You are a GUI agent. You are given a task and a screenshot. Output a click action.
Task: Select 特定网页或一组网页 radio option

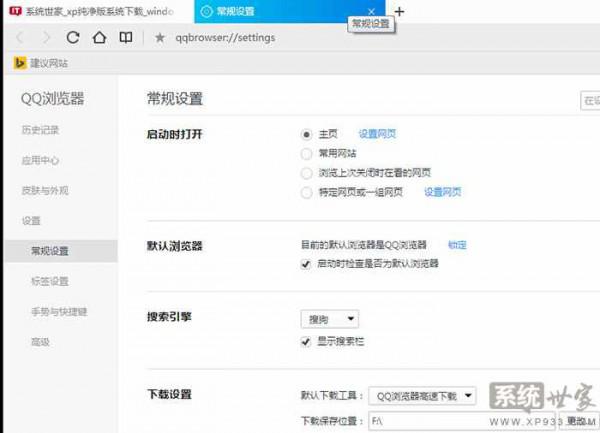coord(306,192)
